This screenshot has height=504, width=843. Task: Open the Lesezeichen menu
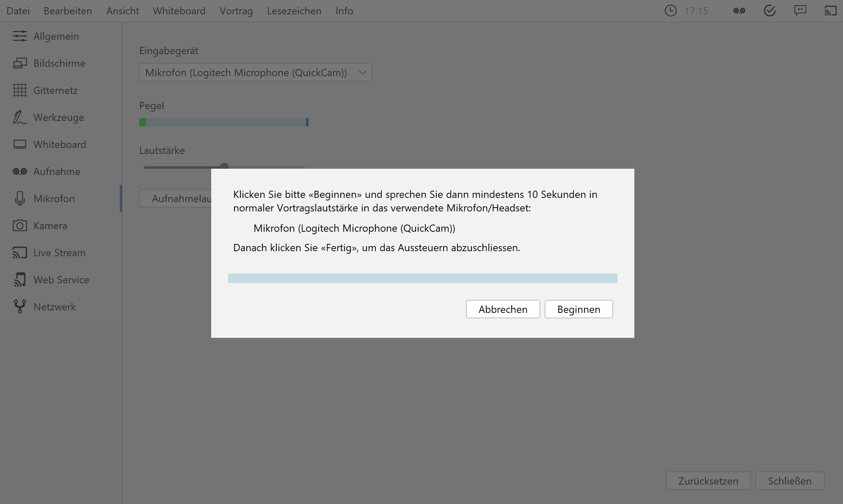click(x=294, y=11)
